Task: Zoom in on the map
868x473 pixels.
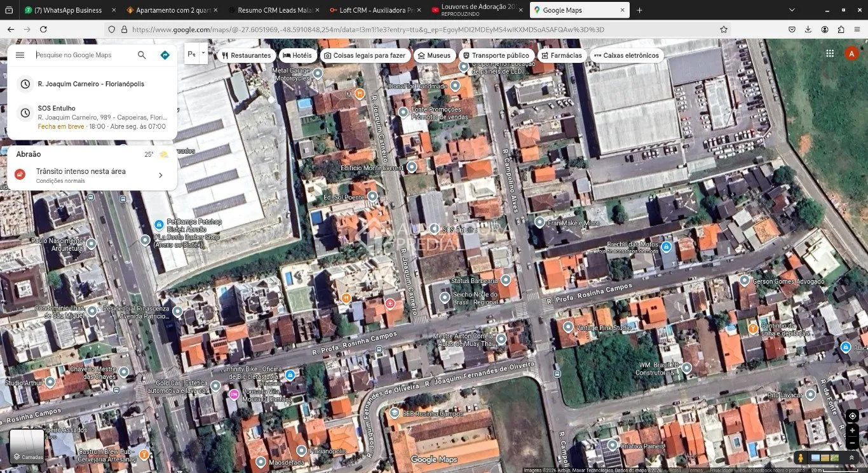Action: coord(852,430)
